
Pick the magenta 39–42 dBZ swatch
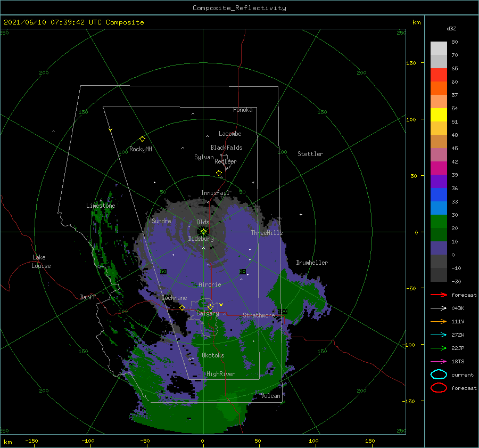click(x=439, y=168)
